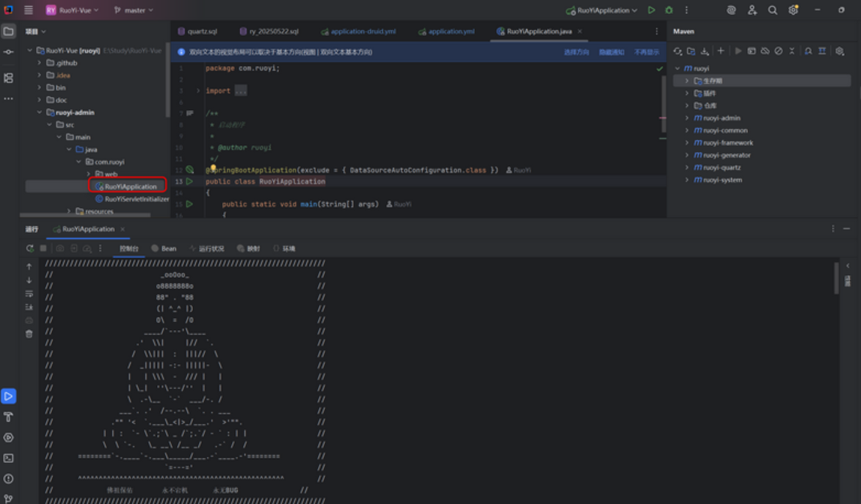This screenshot has width=861, height=504.
Task: Rerun RuoYiApplication in the Run panel
Action: click(29, 248)
